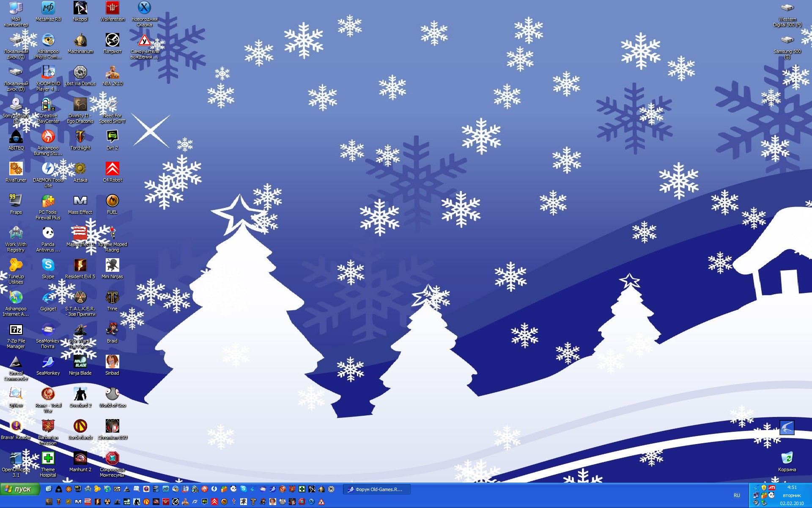812x508 pixels.
Task: Click the RU language indicator
Action: [737, 495]
